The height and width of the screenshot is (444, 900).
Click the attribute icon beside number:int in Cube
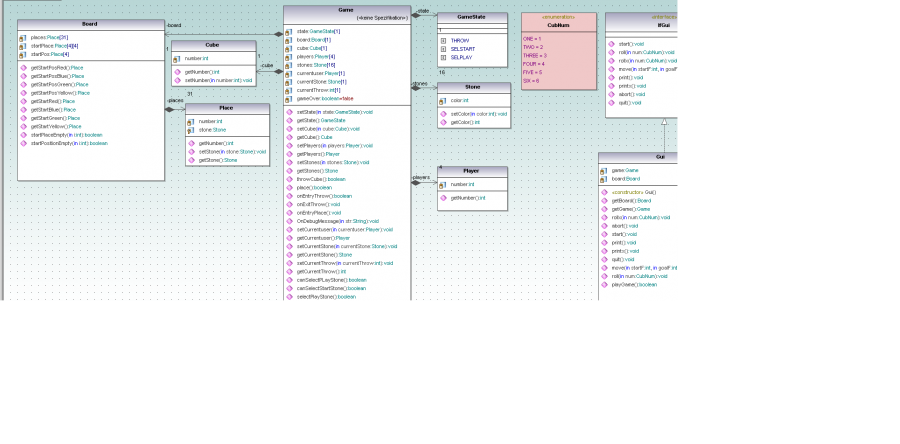[177, 59]
